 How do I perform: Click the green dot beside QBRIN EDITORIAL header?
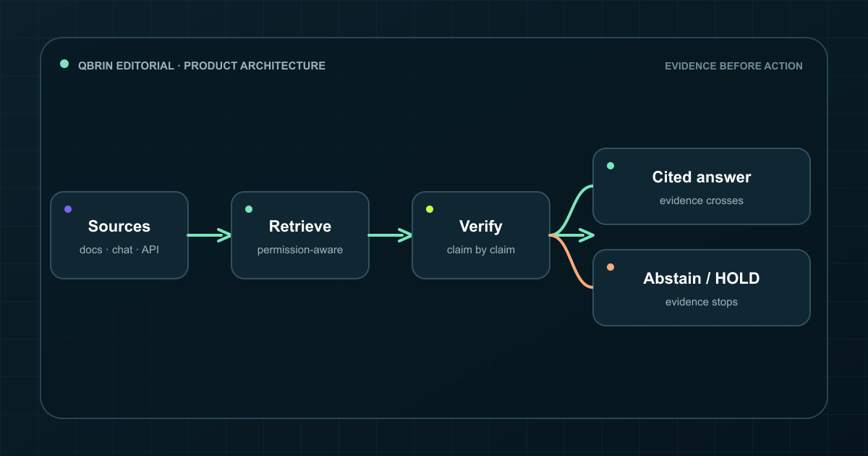point(64,64)
